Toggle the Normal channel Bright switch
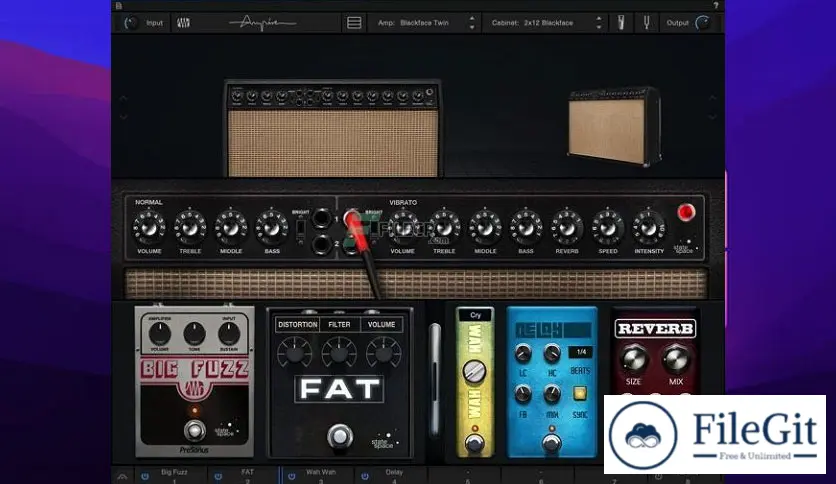836x484 pixels. (x=301, y=229)
